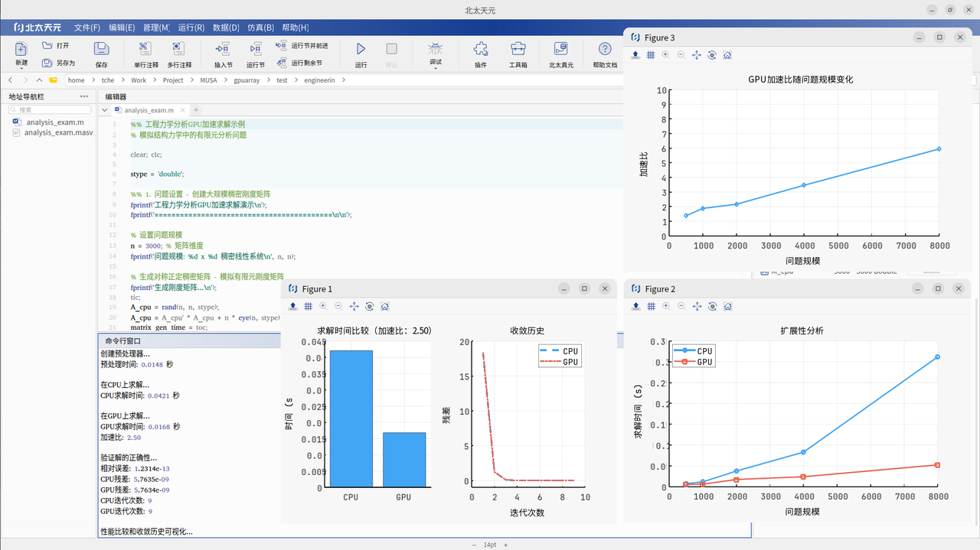This screenshot has height=550, width=980.
Task: Click the 14pt font size zoom control
Action: (489, 545)
